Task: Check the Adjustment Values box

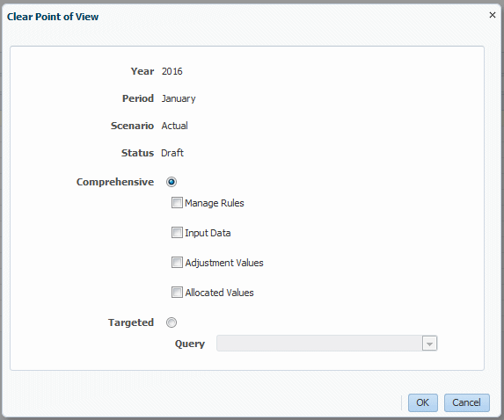Action: pyautogui.click(x=177, y=263)
